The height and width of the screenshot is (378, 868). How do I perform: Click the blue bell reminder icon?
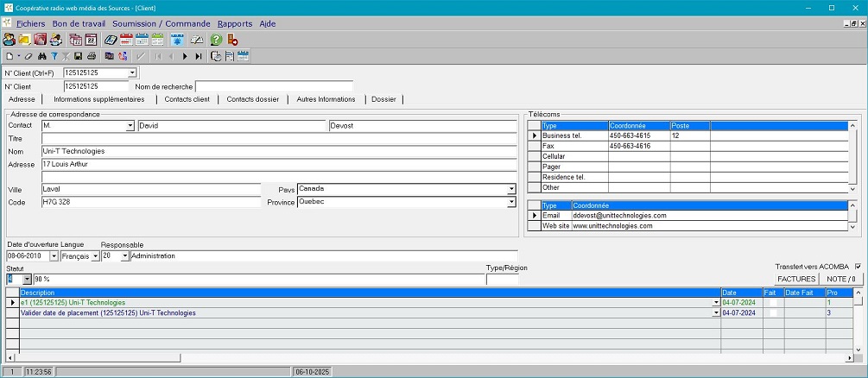[177, 40]
